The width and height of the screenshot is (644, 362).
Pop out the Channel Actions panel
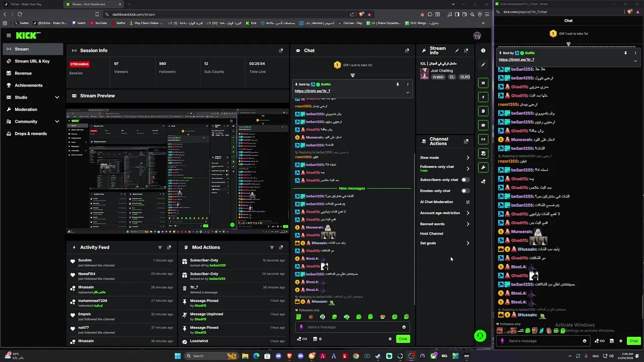(466, 141)
